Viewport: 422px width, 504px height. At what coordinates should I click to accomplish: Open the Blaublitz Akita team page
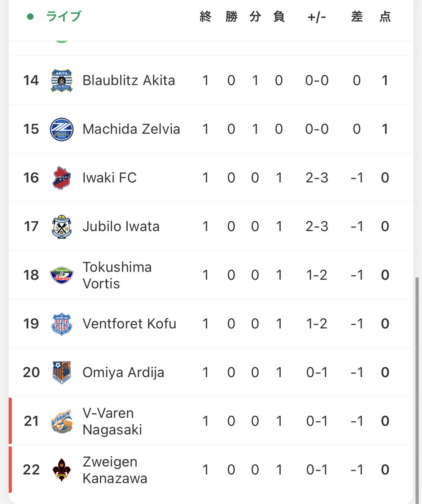[129, 80]
